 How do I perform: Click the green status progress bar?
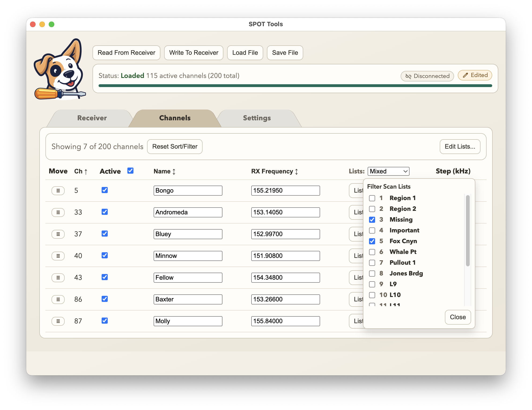point(295,86)
